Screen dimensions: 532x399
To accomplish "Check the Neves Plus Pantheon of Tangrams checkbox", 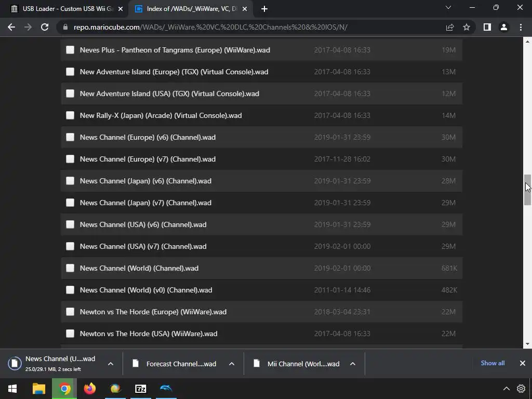I will (70, 50).
